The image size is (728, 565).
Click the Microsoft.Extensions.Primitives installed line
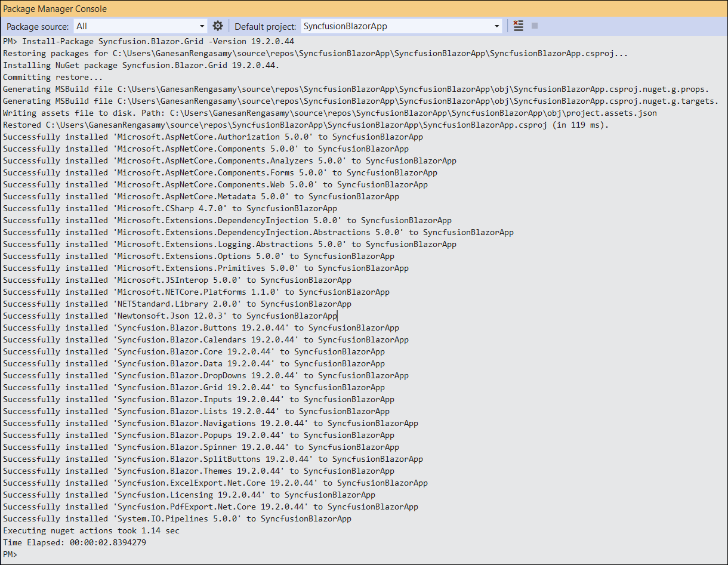pos(206,268)
